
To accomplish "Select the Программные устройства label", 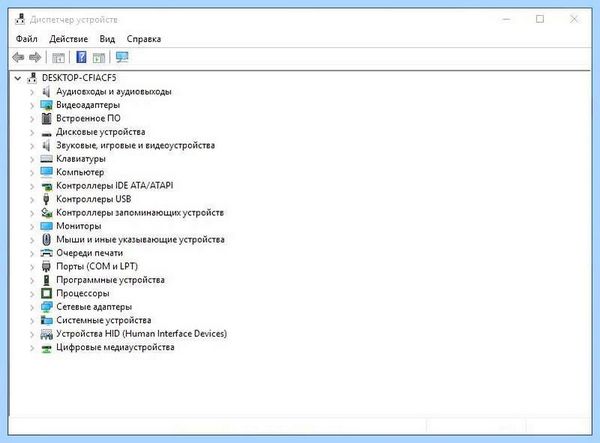I will coord(110,280).
